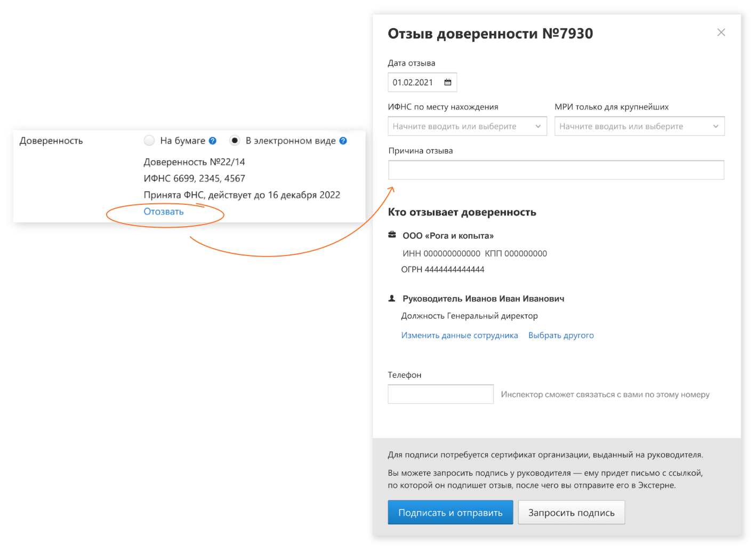The height and width of the screenshot is (551, 756).
Task: Click briefcase icon beside ООО «Рога и копыта»
Action: click(x=392, y=235)
